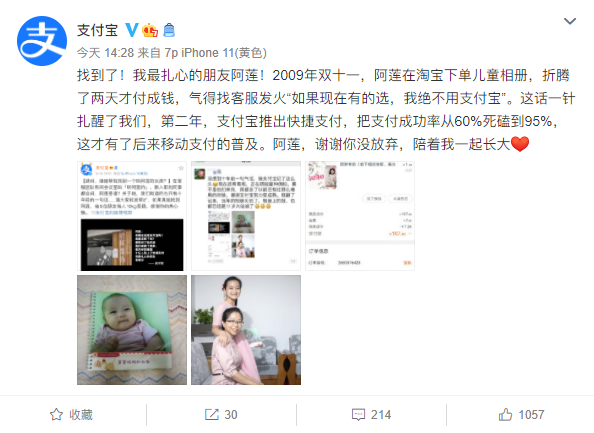
Task: Click the small blue badge after crown
Action: 169,30
